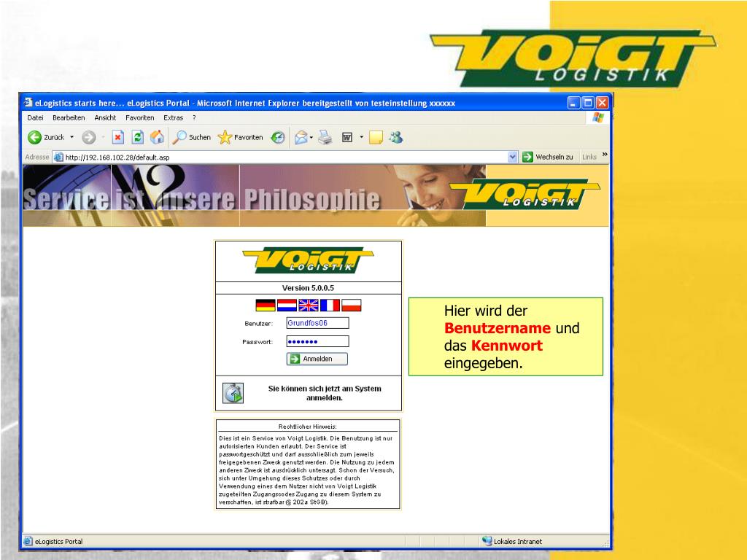Close the Internet Explorer window
This screenshot has width=747, height=560.
point(602,102)
